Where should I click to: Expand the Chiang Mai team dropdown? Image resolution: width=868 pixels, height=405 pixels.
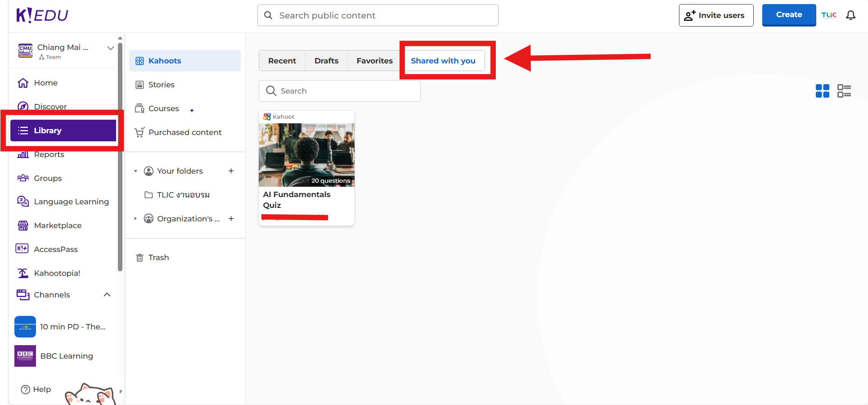[110, 48]
